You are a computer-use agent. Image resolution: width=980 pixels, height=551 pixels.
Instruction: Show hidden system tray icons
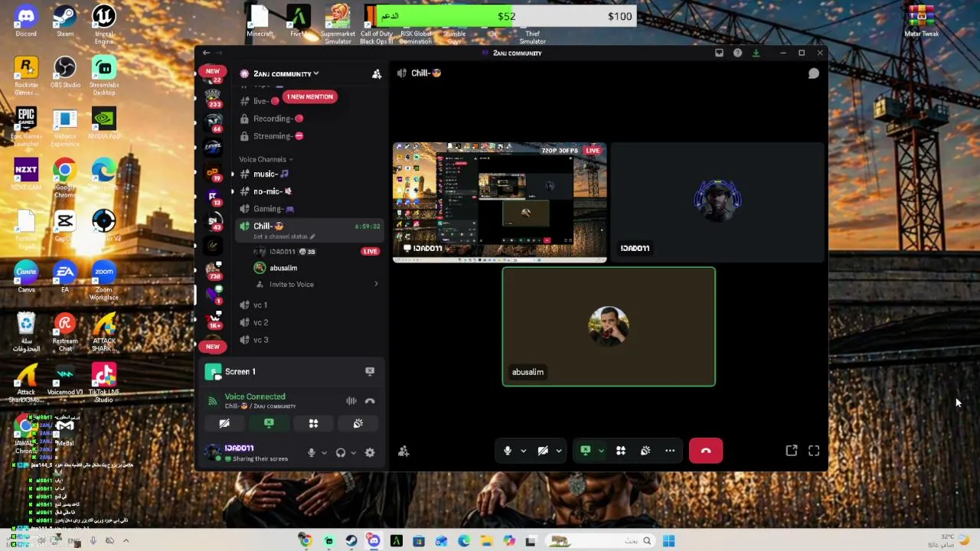coord(126,541)
